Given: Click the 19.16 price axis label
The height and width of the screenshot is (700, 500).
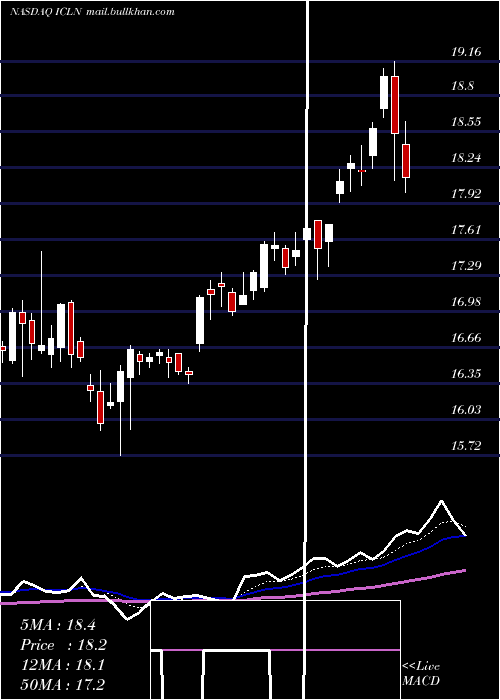Looking at the screenshot, I should 466,52.
